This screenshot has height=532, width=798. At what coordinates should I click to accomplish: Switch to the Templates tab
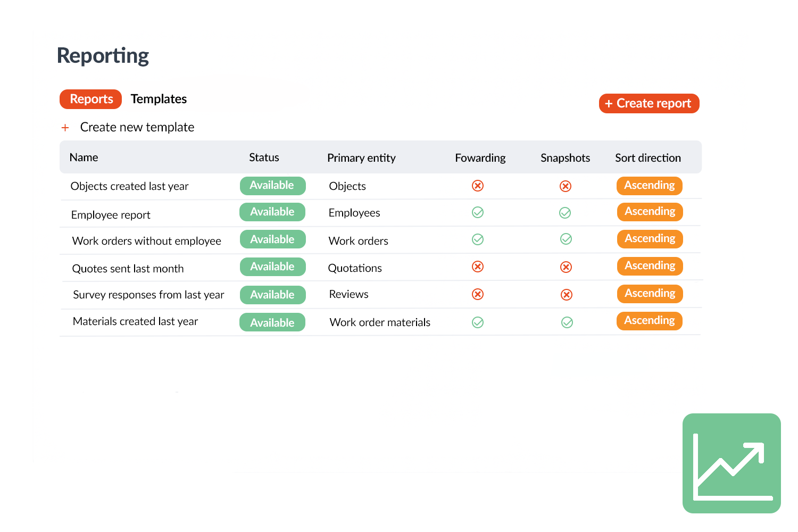tap(159, 99)
